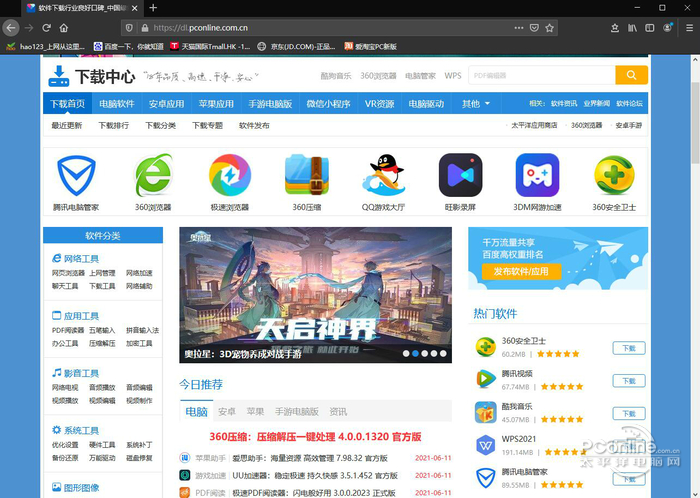Download 腾讯视频 via 下载 button
700x498 pixels.
coord(629,381)
